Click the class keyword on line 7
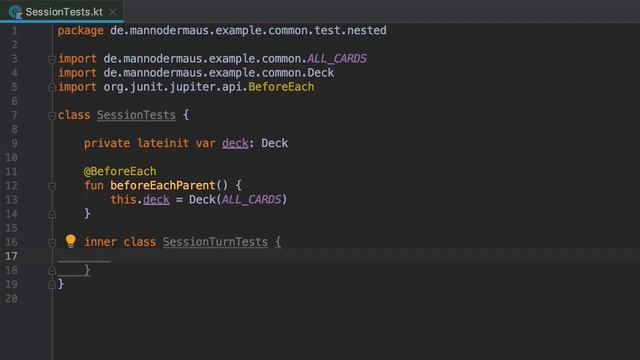640x360 pixels. [74, 115]
